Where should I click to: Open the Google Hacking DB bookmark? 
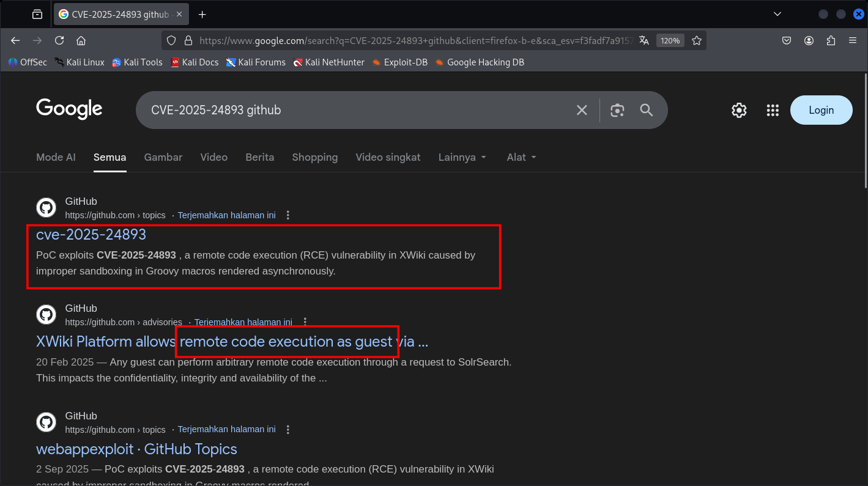(x=480, y=62)
